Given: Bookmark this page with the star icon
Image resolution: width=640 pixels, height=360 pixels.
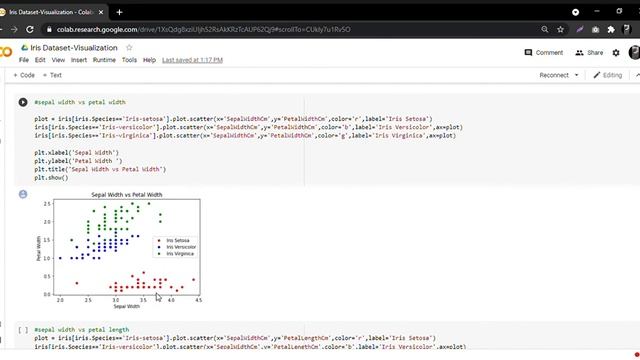Looking at the screenshot, I should click(560, 29).
